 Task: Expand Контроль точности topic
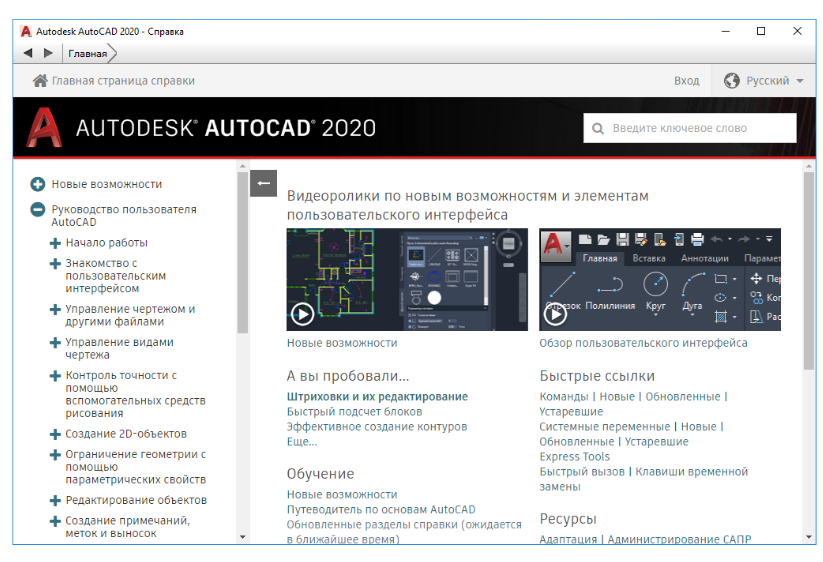pyautogui.click(x=55, y=376)
